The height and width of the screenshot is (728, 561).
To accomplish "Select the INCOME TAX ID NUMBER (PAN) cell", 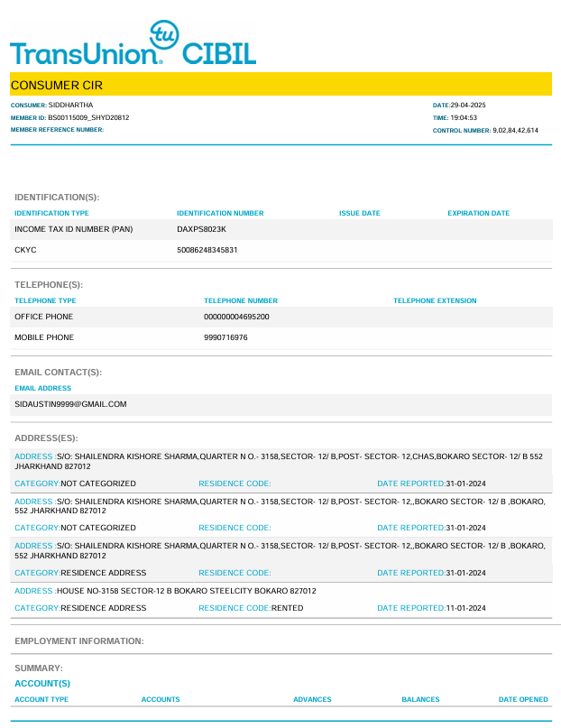I will [74, 229].
